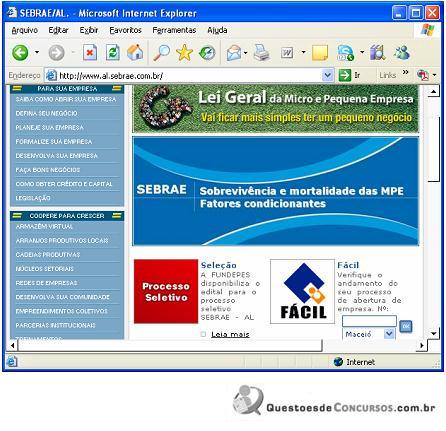Click the media monitor toolbar icon
Screen dimensions: 446x431
pyautogui.click(x=345, y=53)
